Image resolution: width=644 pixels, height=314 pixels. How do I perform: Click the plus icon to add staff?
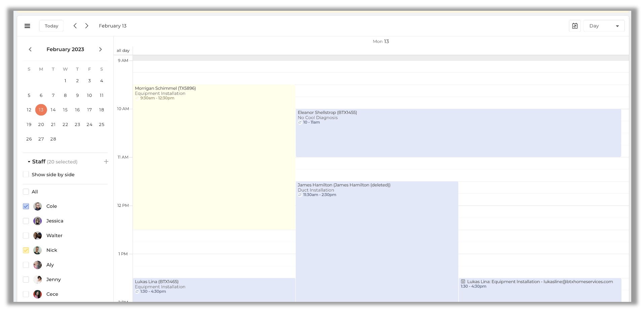(106, 162)
